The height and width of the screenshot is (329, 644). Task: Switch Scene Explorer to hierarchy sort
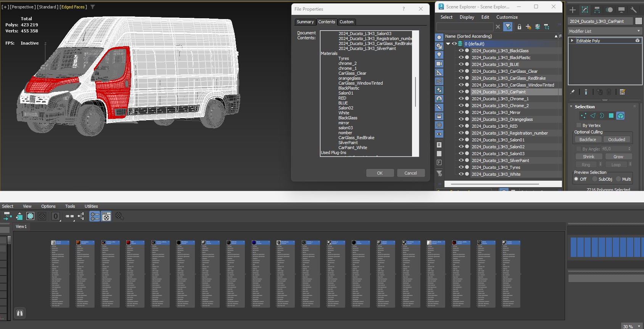click(547, 27)
